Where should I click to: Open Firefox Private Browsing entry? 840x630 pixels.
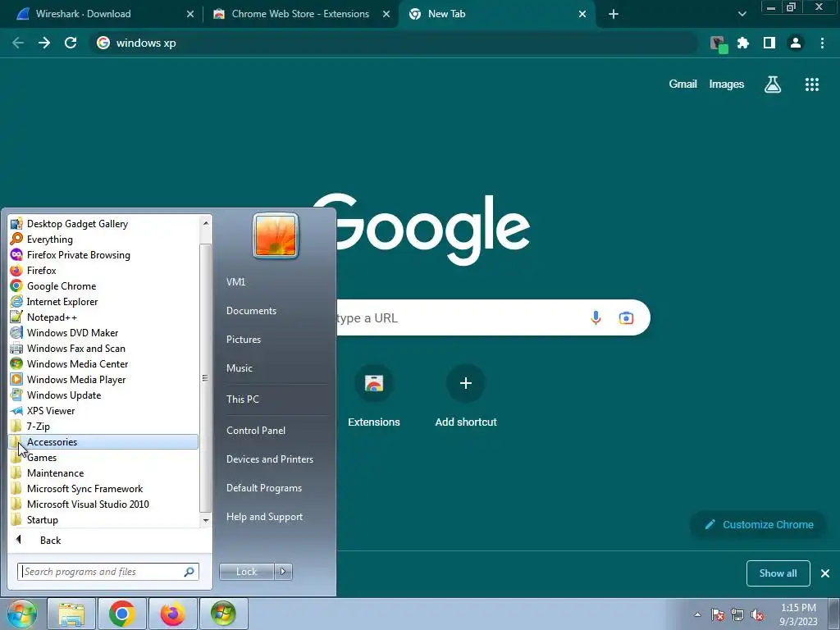pos(103,255)
